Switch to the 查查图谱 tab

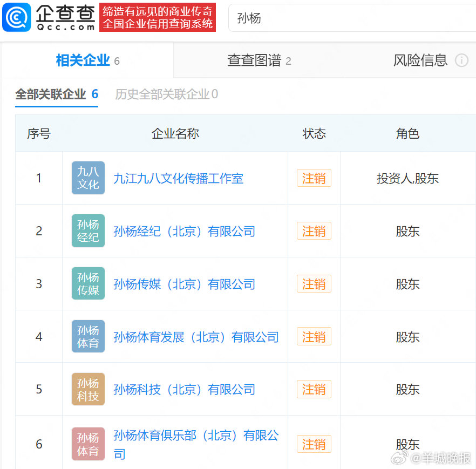[x=259, y=60]
